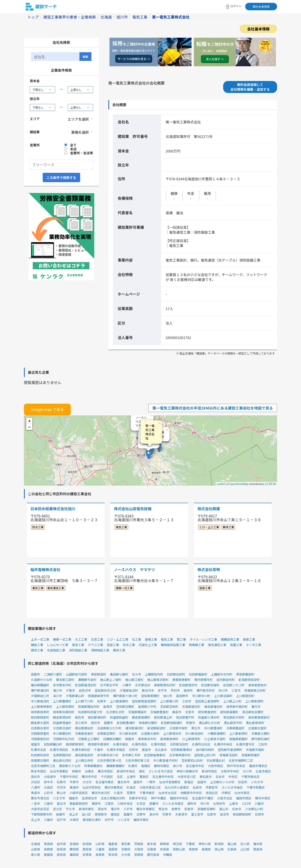The image size is (301, 868).
Task: Click この条件で検索する button
Action: point(61,177)
